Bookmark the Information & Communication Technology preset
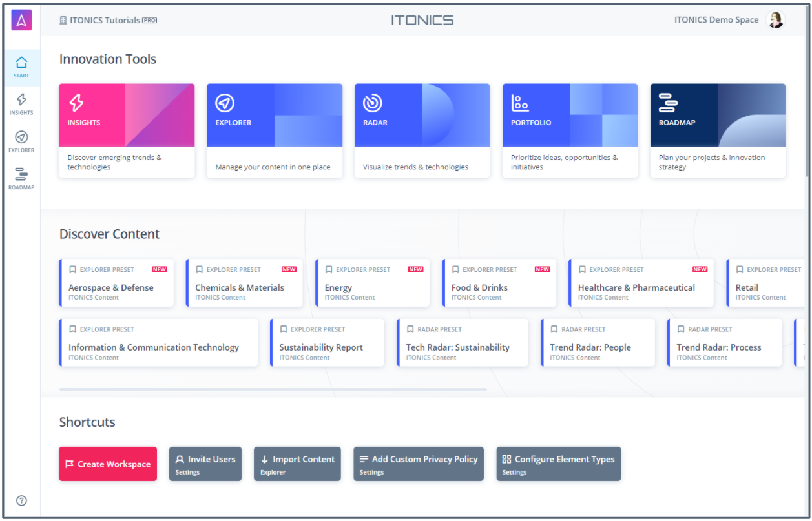Image resolution: width=812 pixels, height=521 pixels. (73, 329)
